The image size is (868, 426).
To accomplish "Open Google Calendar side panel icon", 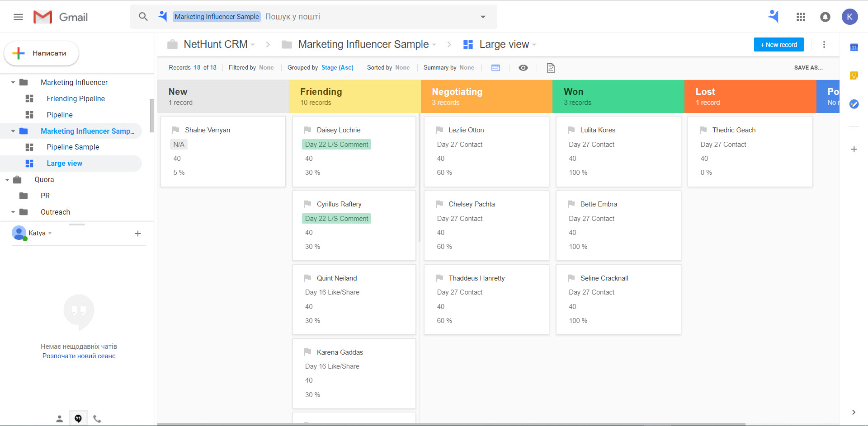I will [x=854, y=47].
